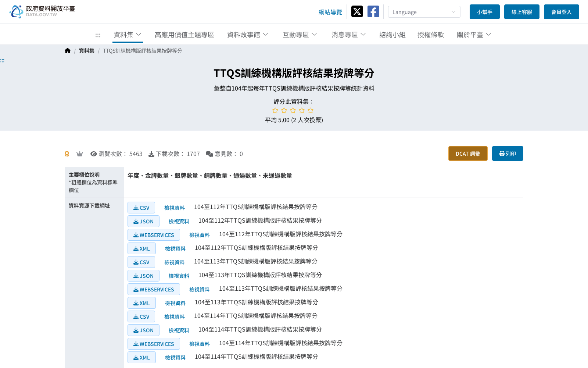Rate the dataset one star
588x368 pixels.
[275, 110]
